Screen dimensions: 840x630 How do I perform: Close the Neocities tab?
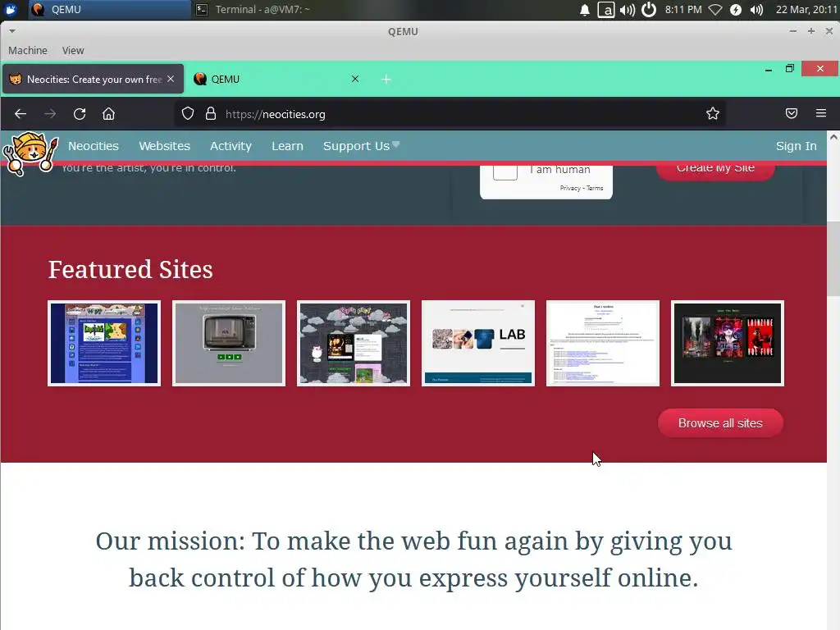coord(171,79)
